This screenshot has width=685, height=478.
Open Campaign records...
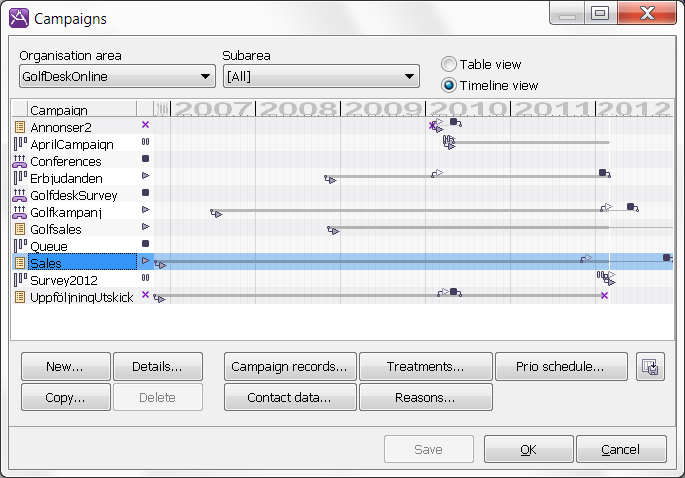tap(290, 366)
